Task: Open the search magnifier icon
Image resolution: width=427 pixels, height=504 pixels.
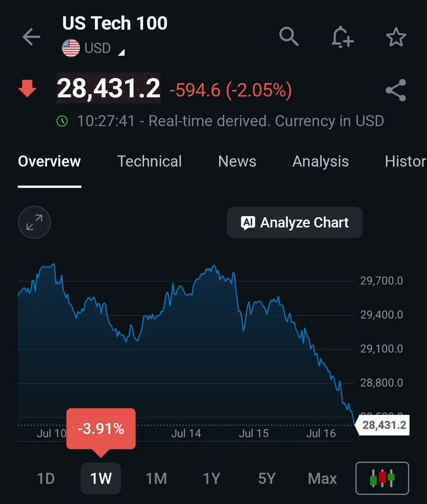Action: pos(289,37)
